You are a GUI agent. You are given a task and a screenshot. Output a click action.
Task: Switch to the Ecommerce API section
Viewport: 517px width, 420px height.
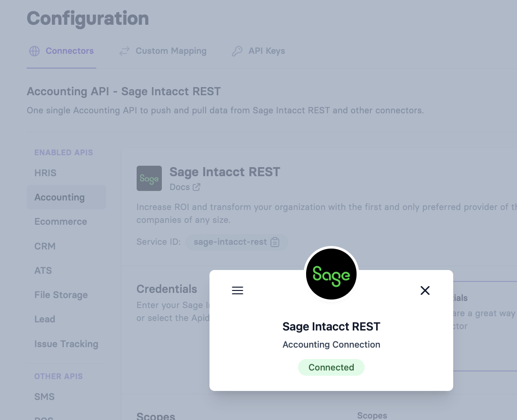tap(60, 221)
